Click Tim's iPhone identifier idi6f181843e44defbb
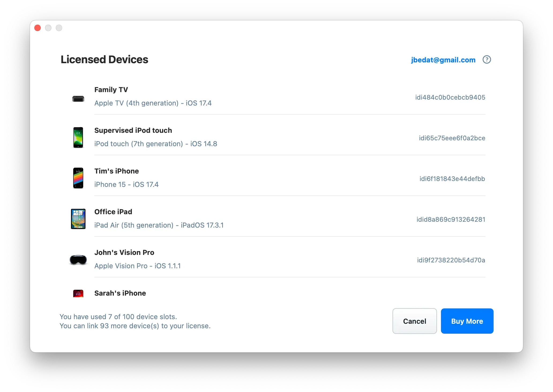553x392 pixels. click(452, 179)
